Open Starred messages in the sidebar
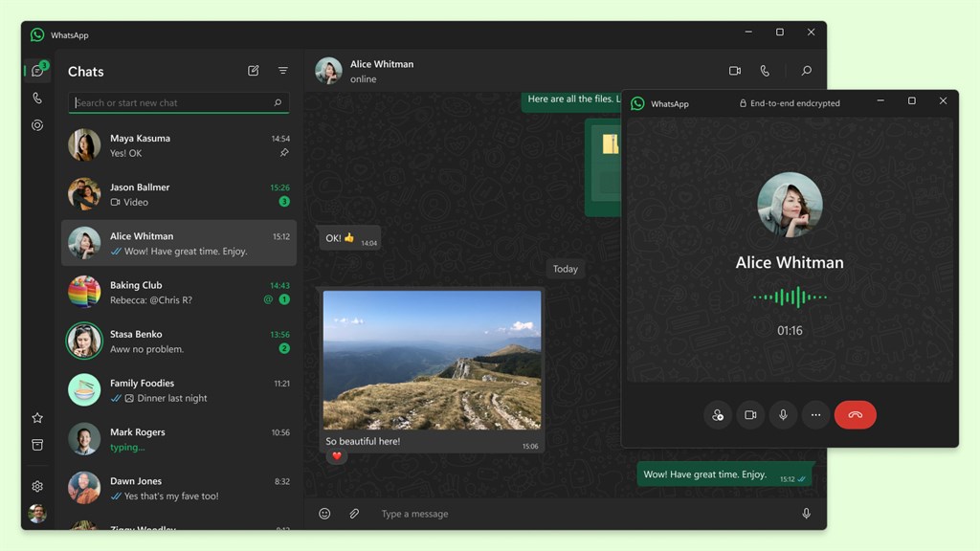The height and width of the screenshot is (551, 980). coord(37,418)
